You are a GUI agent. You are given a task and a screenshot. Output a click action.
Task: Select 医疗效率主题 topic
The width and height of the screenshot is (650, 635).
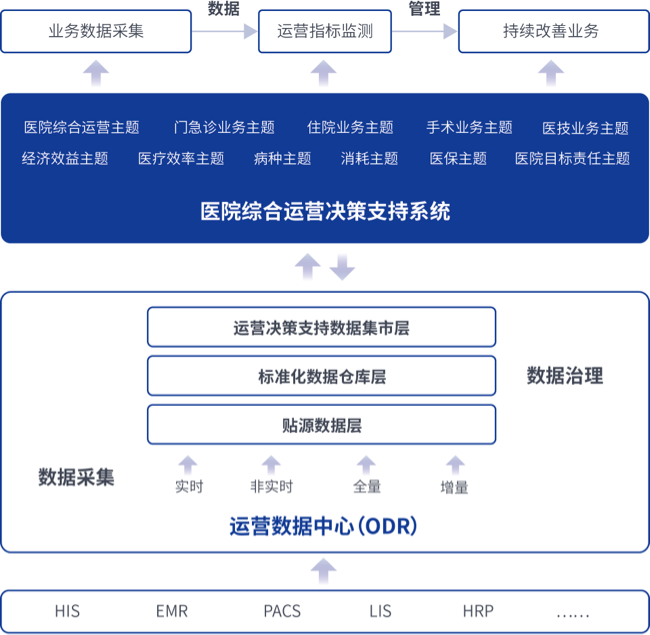[181, 158]
